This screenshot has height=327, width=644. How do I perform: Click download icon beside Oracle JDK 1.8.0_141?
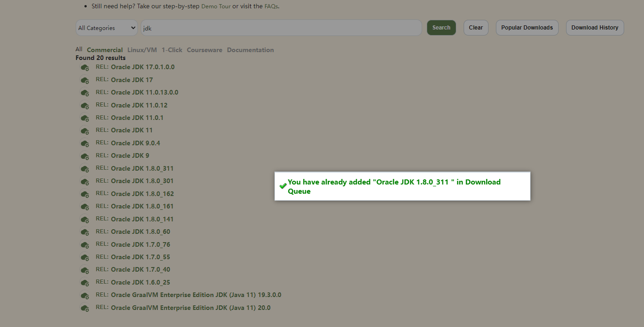(84, 220)
